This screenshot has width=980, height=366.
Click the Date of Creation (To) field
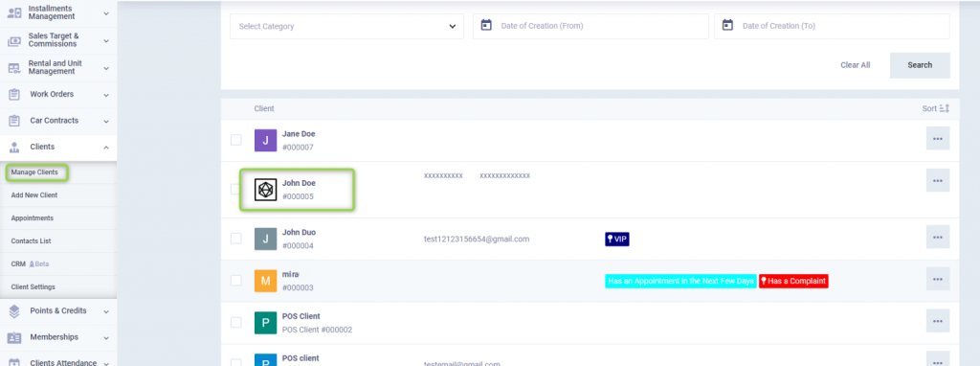pyautogui.click(x=832, y=26)
